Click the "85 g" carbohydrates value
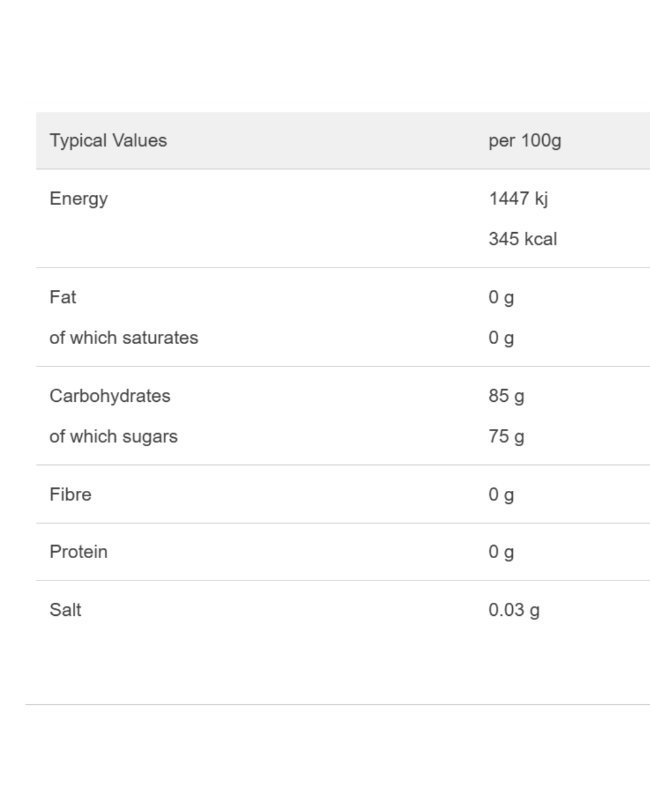 [x=506, y=396]
